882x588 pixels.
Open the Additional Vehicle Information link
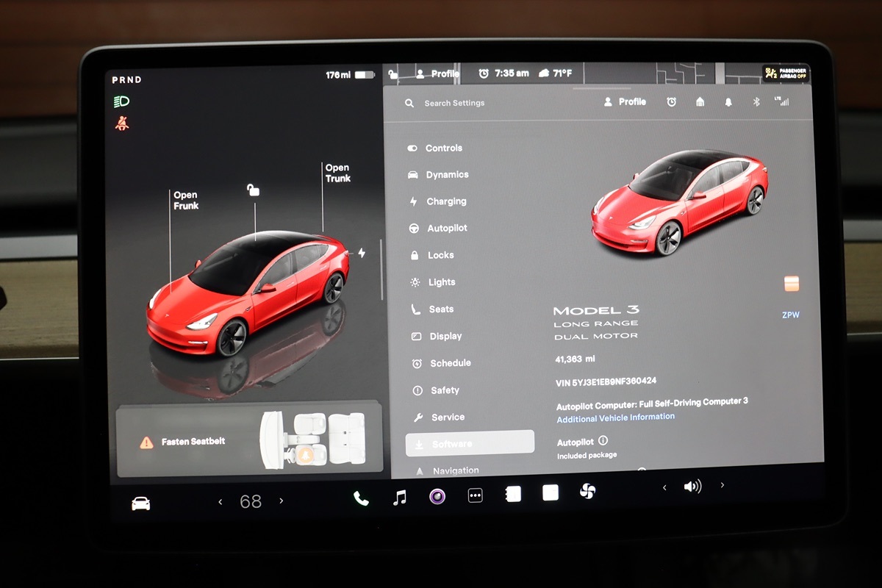tap(615, 417)
